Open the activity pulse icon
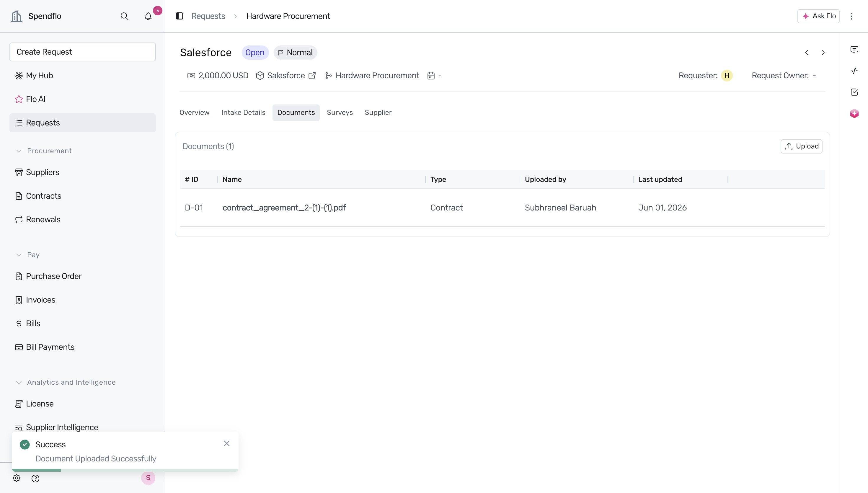 pos(854,71)
